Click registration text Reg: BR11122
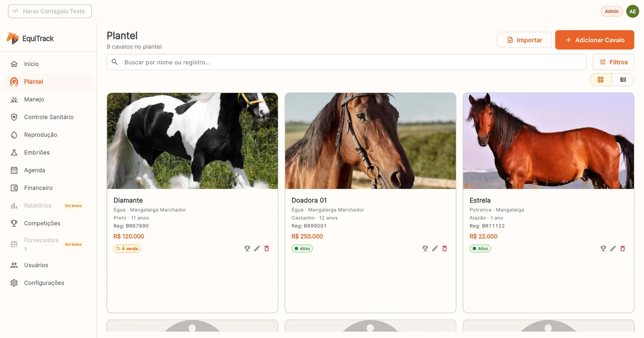The width and height of the screenshot is (644, 338). pyautogui.click(x=487, y=226)
